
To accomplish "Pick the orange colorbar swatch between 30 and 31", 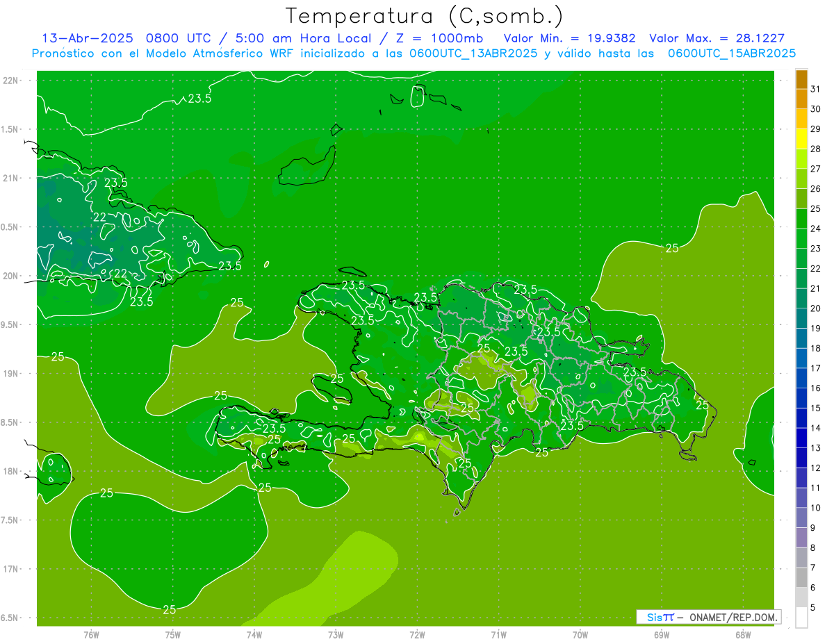I will (x=801, y=99).
